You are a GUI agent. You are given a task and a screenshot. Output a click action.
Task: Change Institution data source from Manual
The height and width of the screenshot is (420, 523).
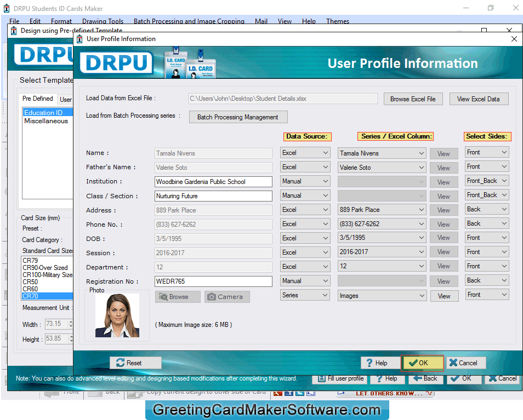(305, 181)
